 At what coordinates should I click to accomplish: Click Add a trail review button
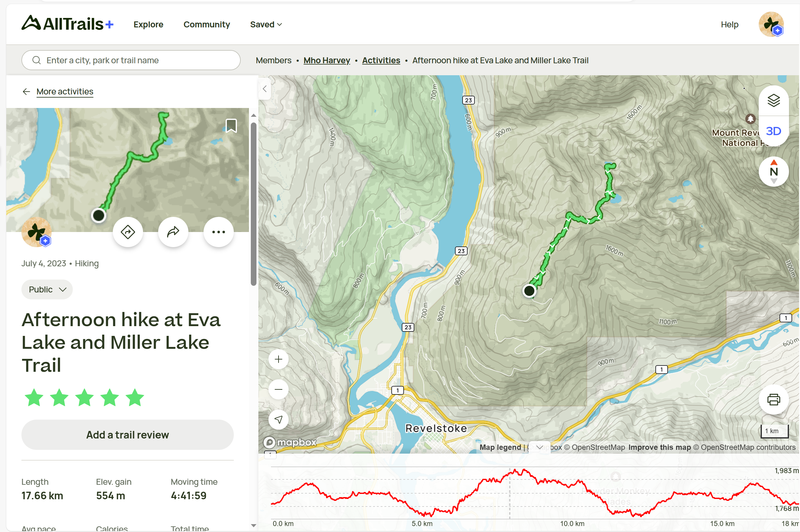(x=127, y=435)
